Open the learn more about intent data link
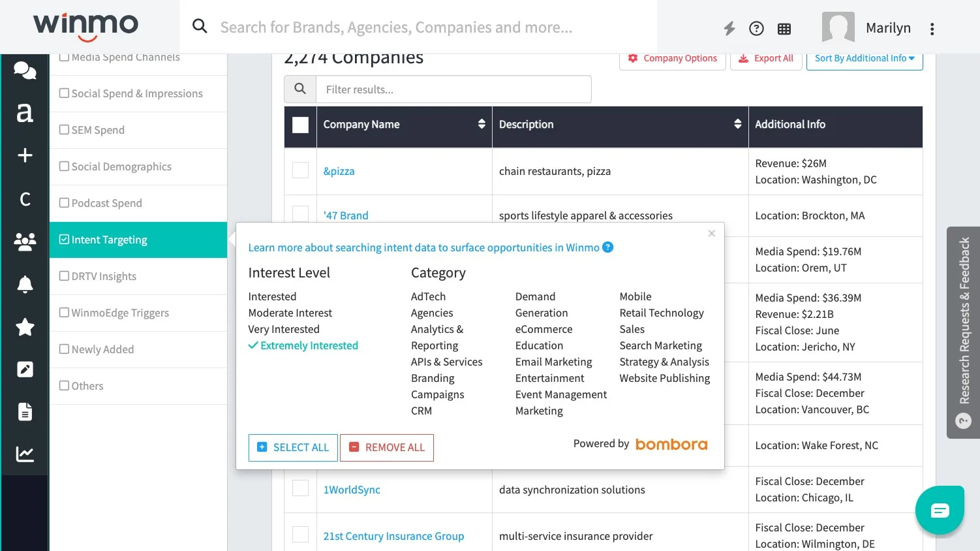Image resolution: width=980 pixels, height=551 pixels. [x=423, y=247]
